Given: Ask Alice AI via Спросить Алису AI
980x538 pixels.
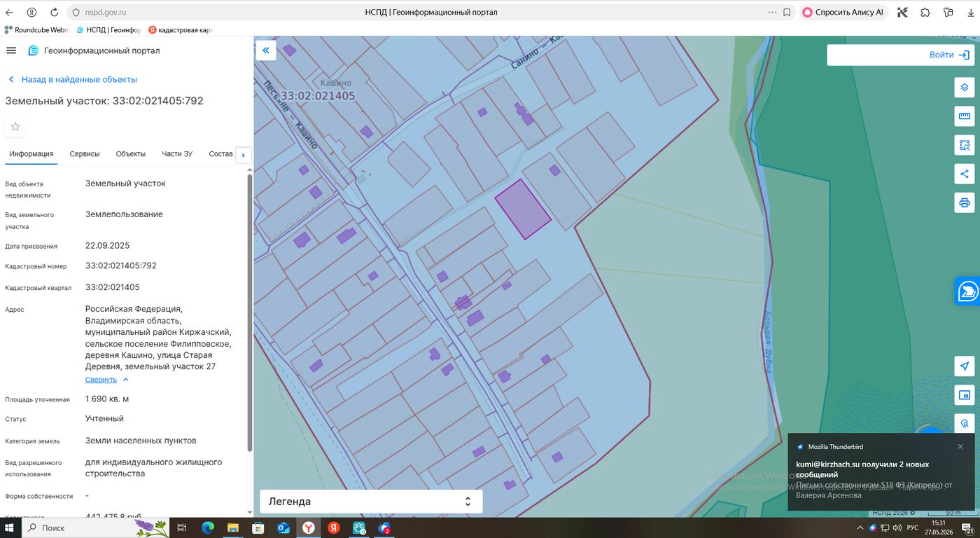Looking at the screenshot, I should [x=843, y=13].
